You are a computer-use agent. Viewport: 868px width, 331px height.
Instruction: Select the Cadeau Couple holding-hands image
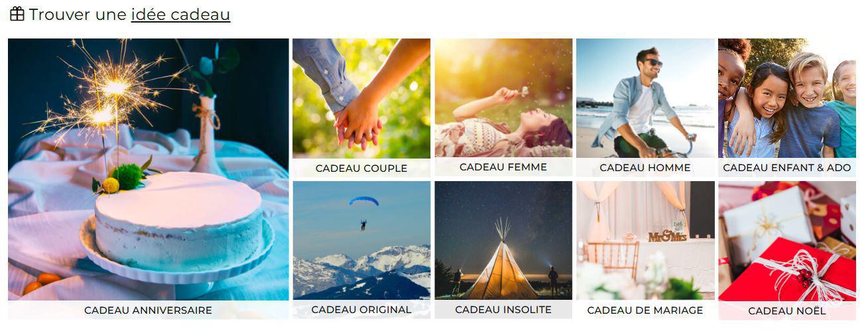[361, 98]
